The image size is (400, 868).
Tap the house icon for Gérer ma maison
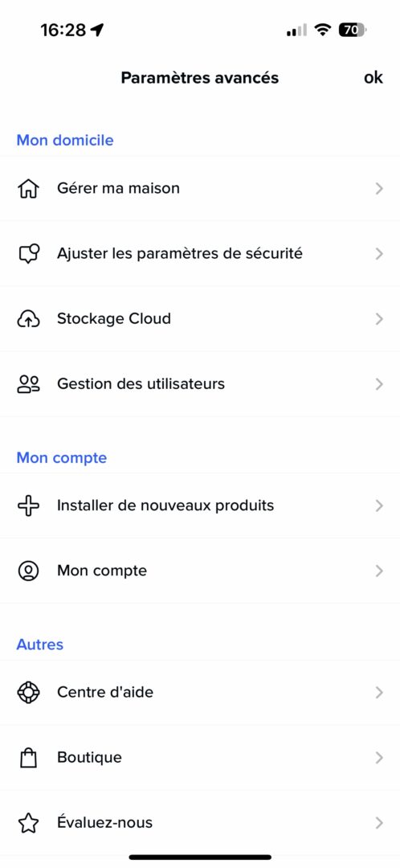28,189
